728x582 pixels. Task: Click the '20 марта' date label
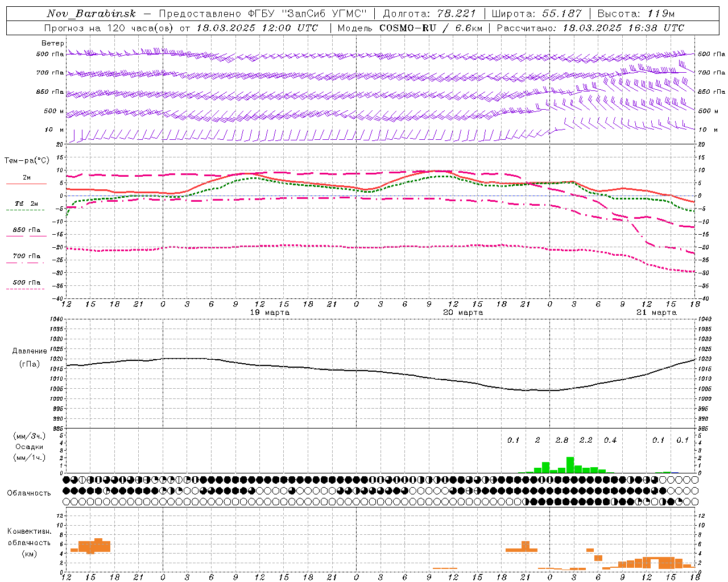[x=463, y=313]
